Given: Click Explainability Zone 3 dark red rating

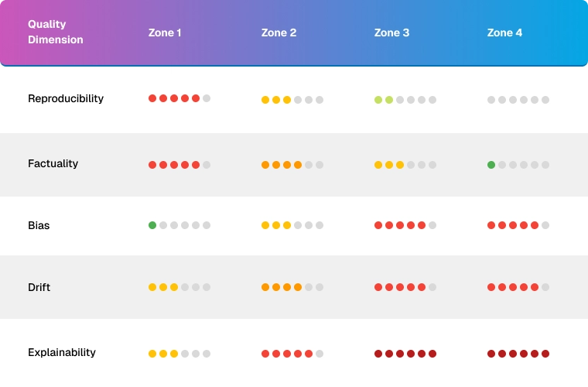Looking at the screenshot, I should coord(405,354).
